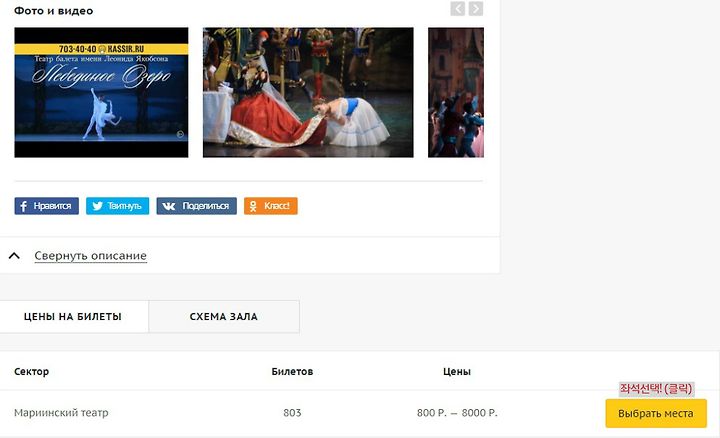Tweet the page using Твитнуть button
720x438 pixels.
(x=118, y=206)
